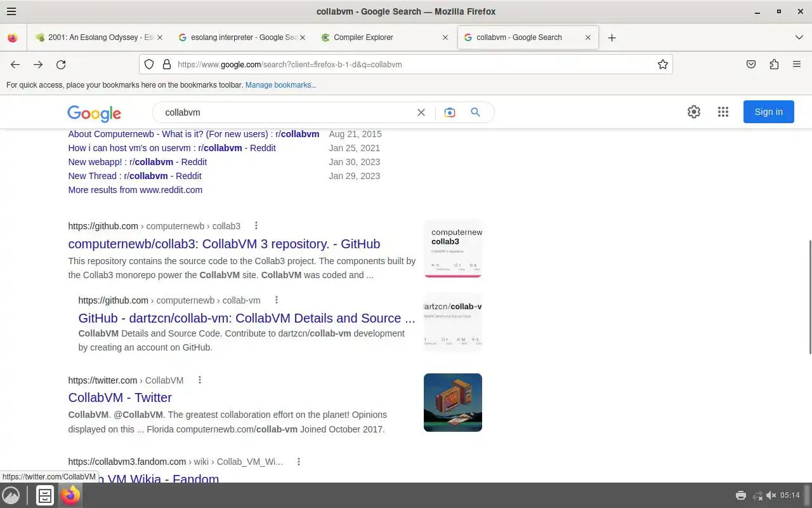The width and height of the screenshot is (812, 508).
Task: Click the Firefox icon in the taskbar
Action: coord(70,495)
